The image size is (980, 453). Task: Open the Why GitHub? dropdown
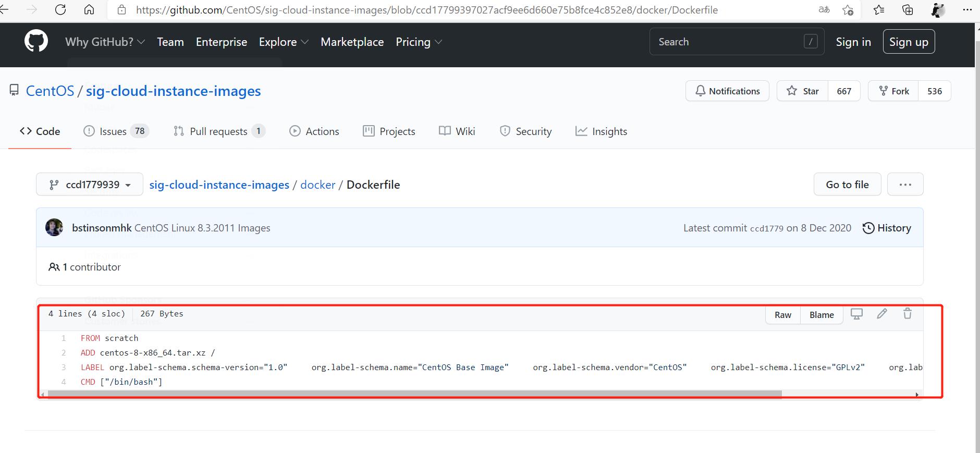click(105, 42)
